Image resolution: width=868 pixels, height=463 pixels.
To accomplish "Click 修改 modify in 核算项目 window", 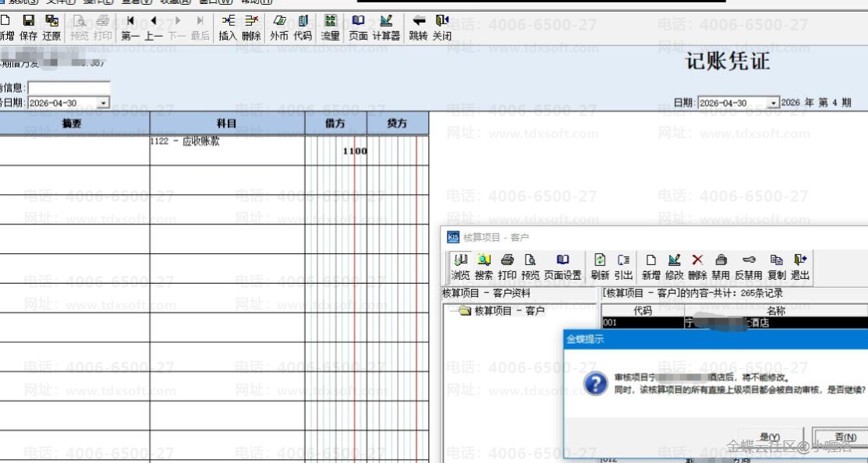I will click(675, 267).
